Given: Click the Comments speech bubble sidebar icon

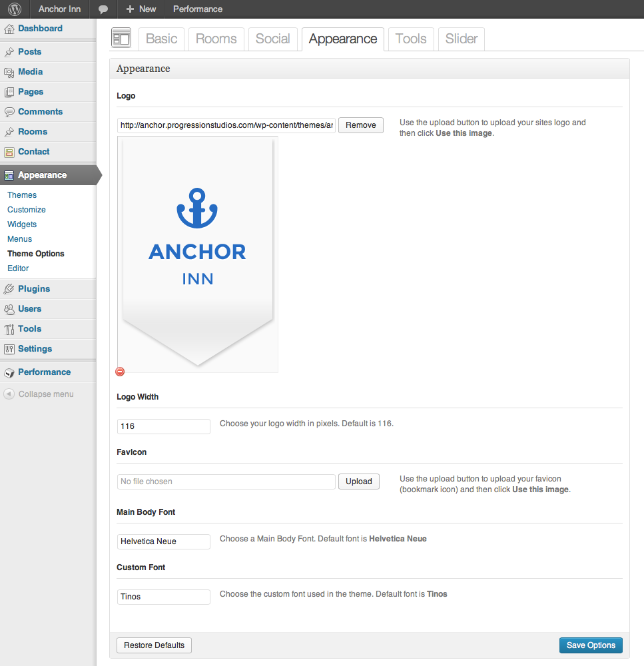Looking at the screenshot, I should (x=9, y=112).
